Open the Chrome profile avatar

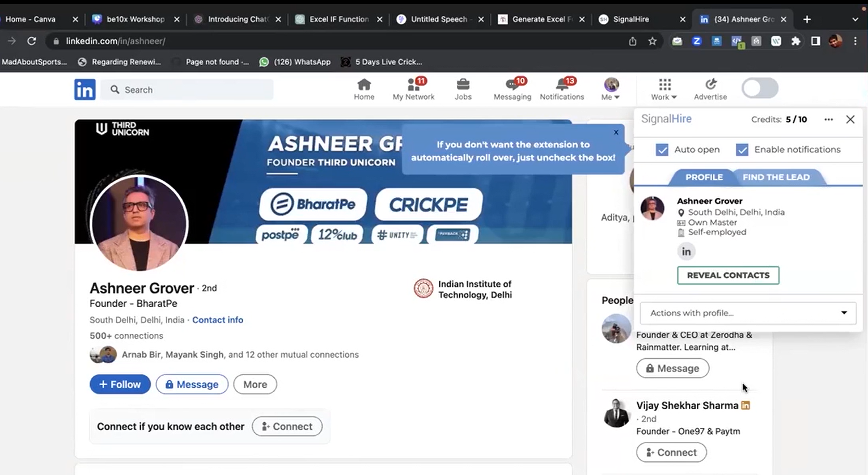click(x=835, y=41)
